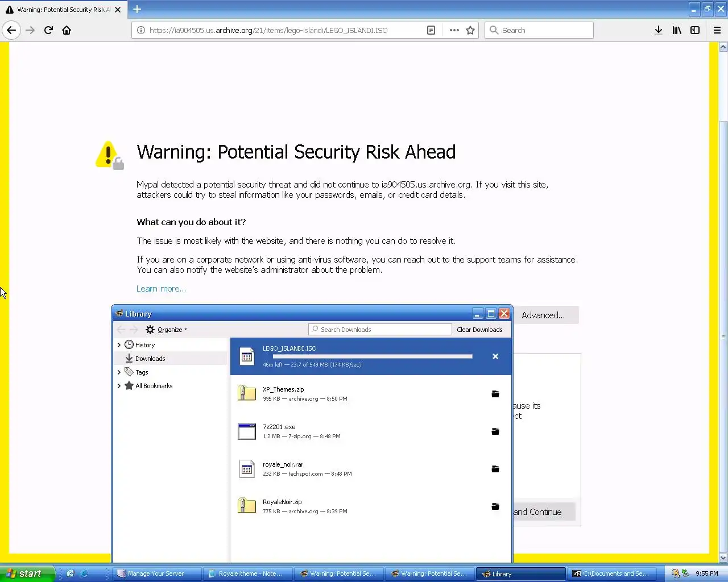Open the Organize dropdown menu
Screen dimensions: 728x582
pyautogui.click(x=166, y=330)
